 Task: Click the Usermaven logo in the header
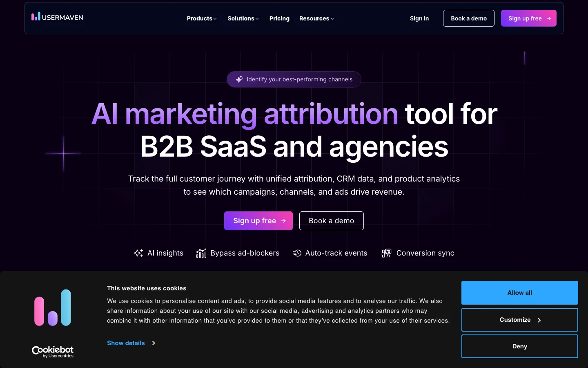pyautogui.click(x=57, y=17)
